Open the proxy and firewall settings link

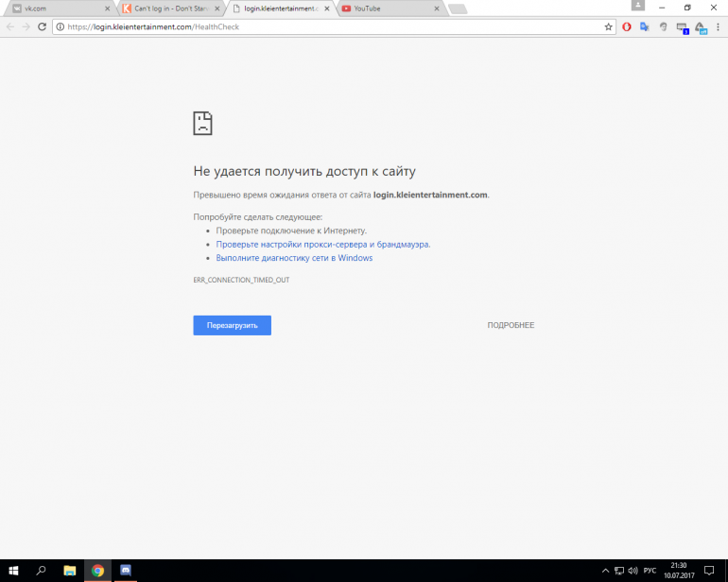(x=322, y=244)
